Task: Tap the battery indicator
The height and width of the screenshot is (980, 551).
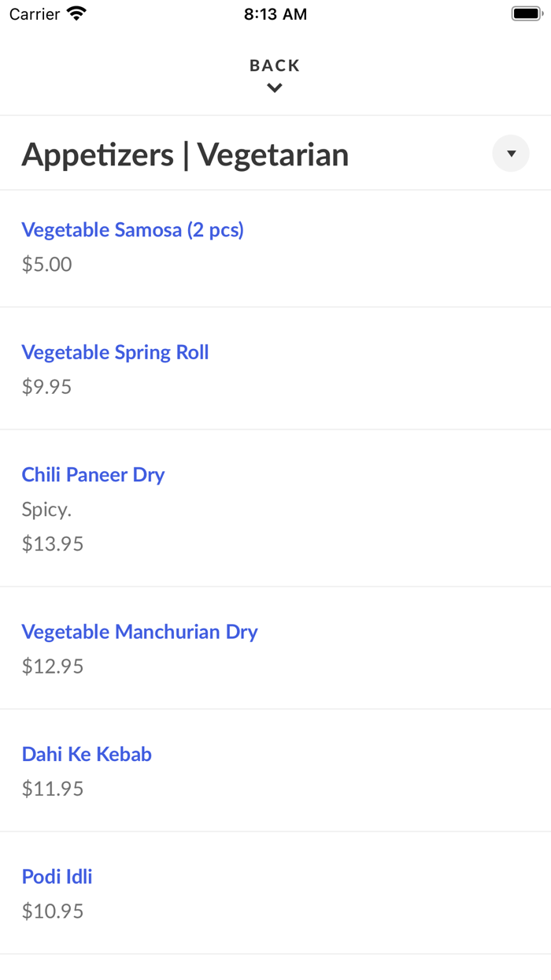Action: pos(526,13)
